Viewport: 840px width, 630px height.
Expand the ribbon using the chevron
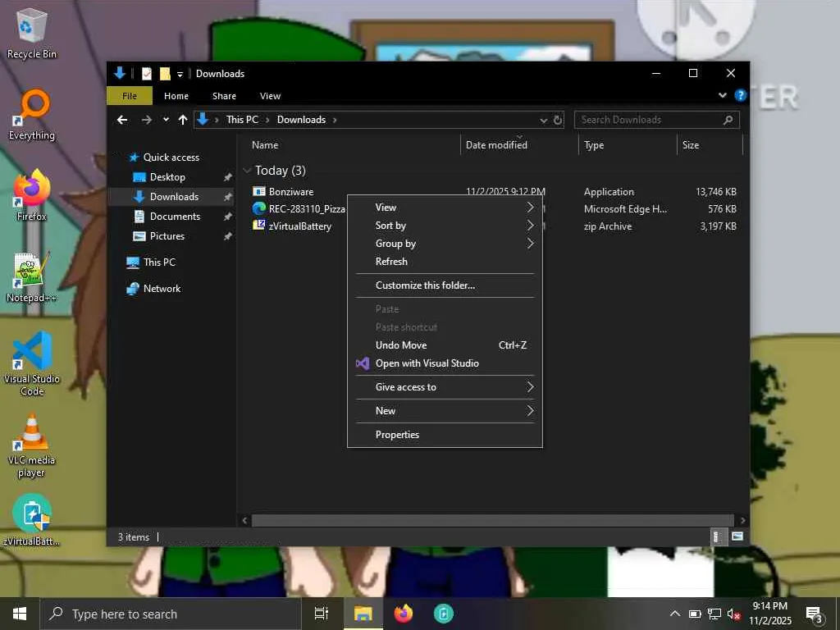pyautogui.click(x=722, y=95)
